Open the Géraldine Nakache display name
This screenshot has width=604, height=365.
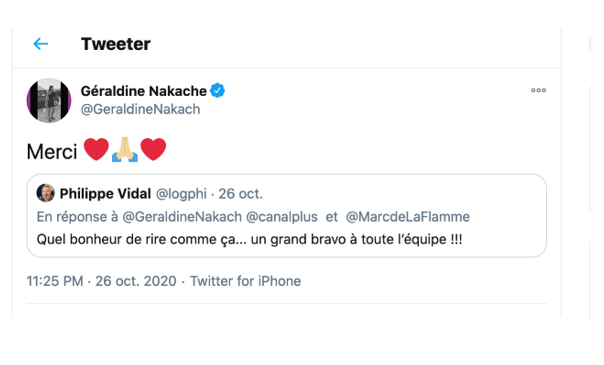coord(144,91)
